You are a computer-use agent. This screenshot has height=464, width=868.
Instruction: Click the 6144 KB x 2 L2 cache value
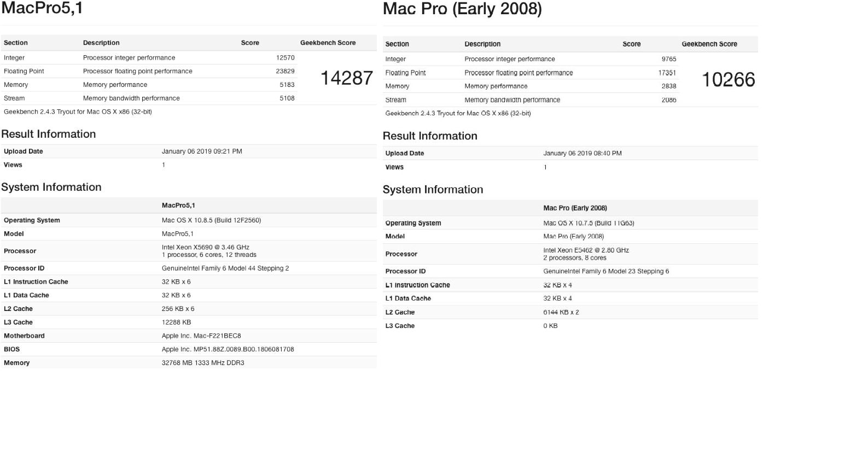(561, 312)
